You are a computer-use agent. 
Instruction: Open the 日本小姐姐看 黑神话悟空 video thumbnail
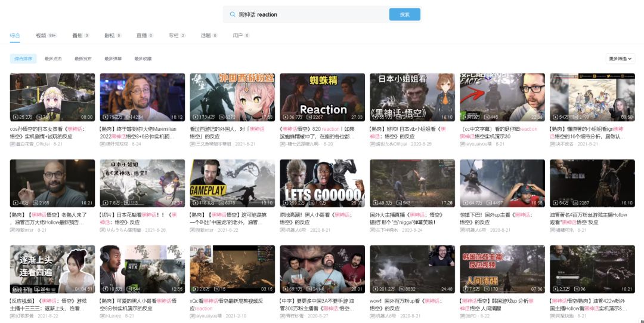[x=412, y=97]
